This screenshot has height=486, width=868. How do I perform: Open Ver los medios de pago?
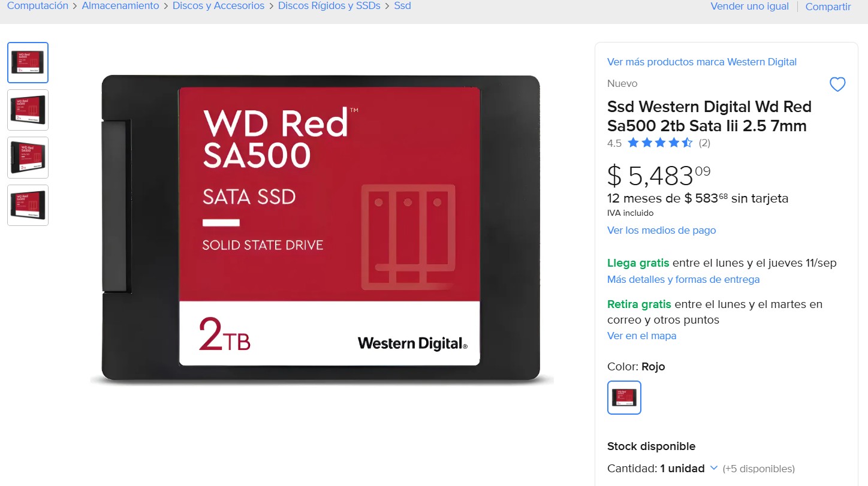pyautogui.click(x=661, y=230)
